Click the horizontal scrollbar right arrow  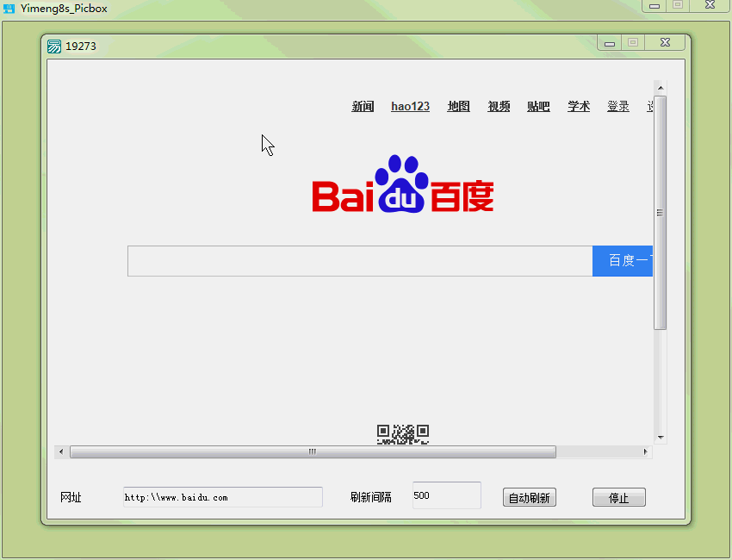[x=646, y=451]
